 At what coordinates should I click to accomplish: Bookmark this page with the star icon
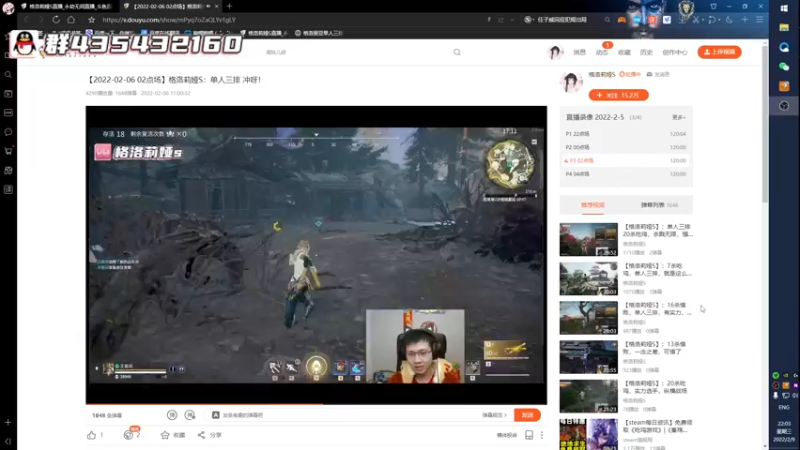click(x=91, y=19)
